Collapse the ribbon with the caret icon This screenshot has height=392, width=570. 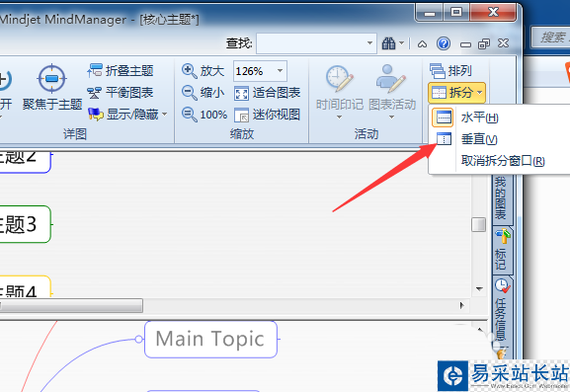[x=422, y=44]
